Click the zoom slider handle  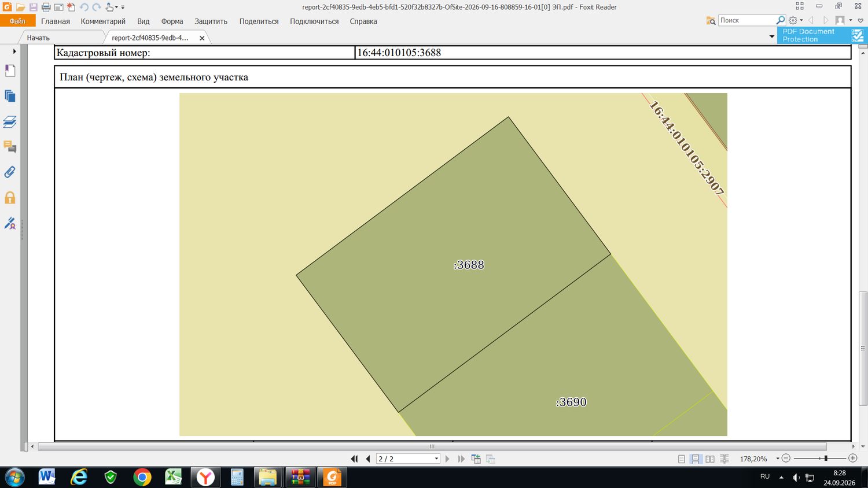(x=826, y=458)
